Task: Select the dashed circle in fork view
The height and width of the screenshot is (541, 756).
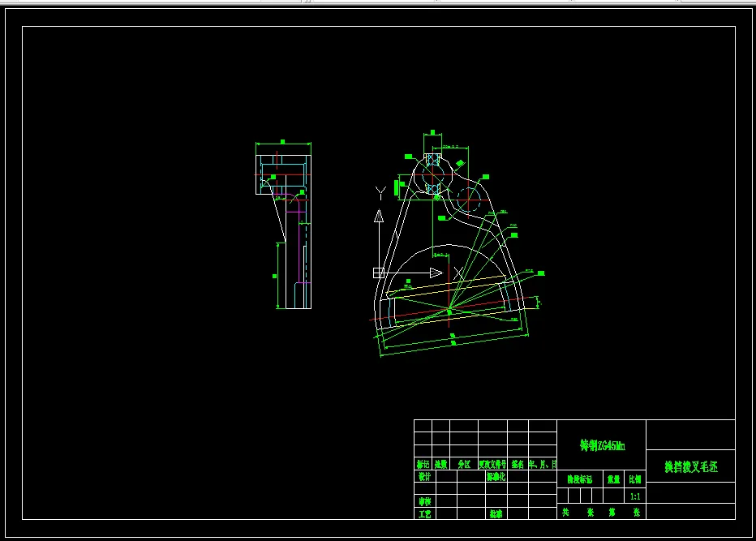Action: (468, 199)
